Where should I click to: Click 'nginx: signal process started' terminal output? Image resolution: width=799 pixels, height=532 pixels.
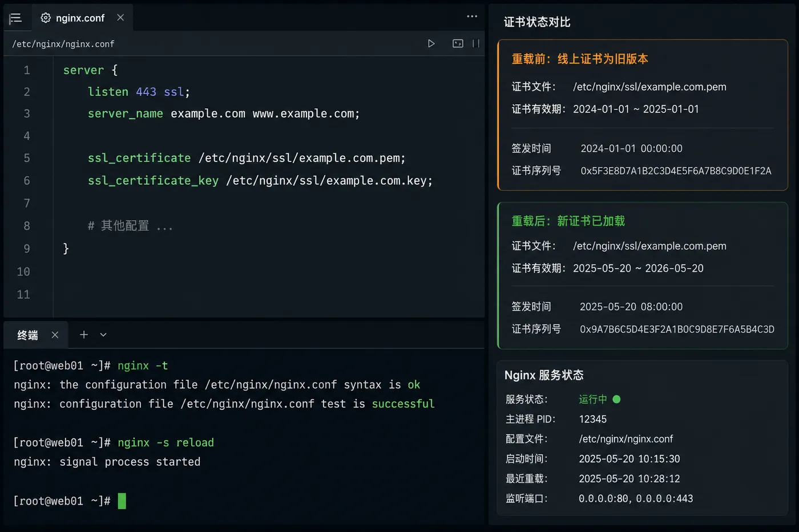tap(107, 462)
